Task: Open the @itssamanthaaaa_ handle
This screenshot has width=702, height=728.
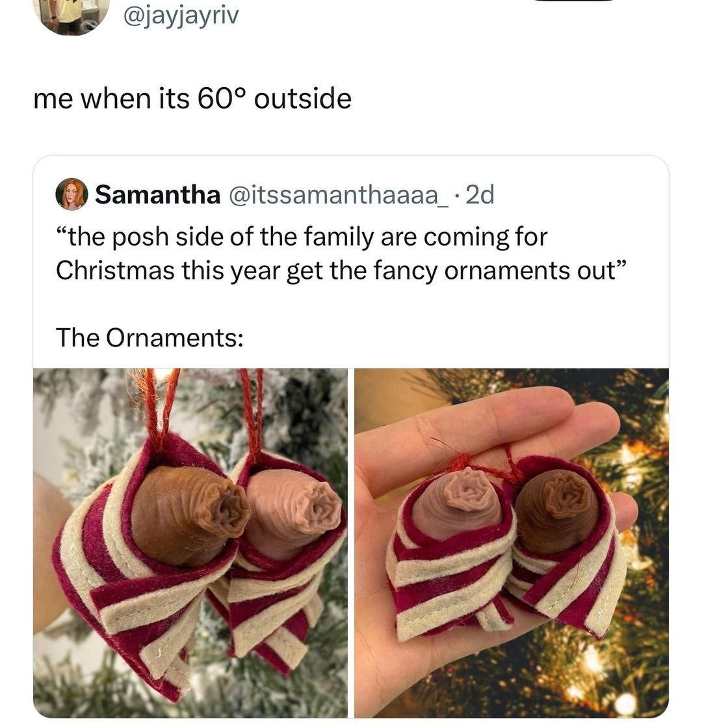Action: pyautogui.click(x=339, y=195)
